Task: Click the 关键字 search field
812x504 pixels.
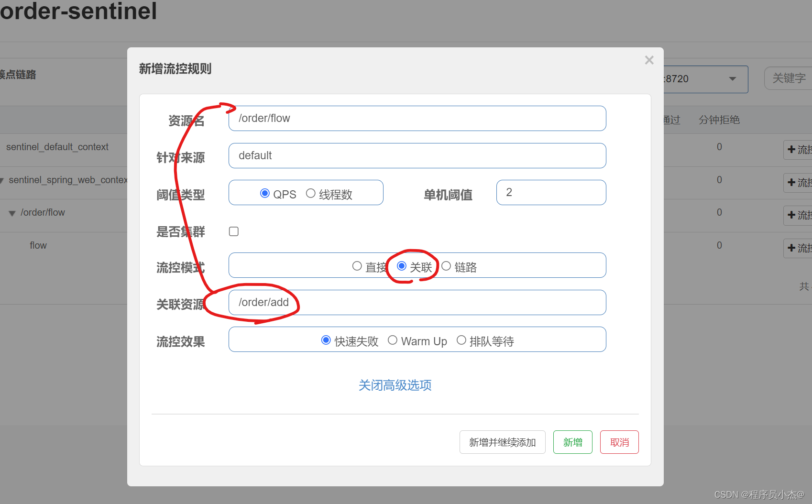Action: [x=788, y=78]
